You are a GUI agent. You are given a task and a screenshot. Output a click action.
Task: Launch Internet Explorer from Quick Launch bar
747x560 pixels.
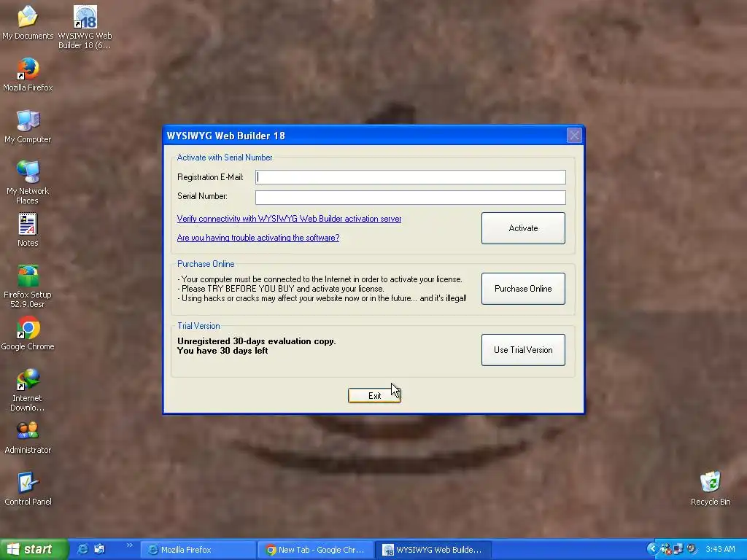[x=82, y=549]
